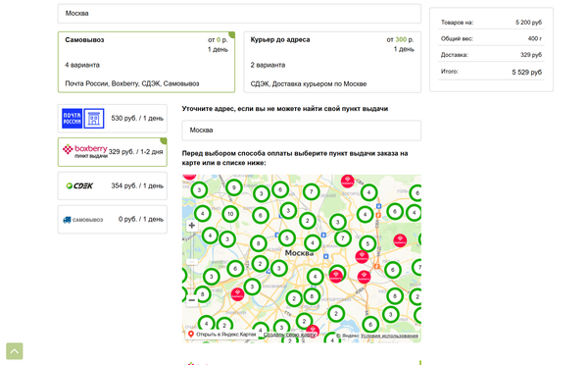Choose Boxberry delivery for 329 руб

[112, 152]
